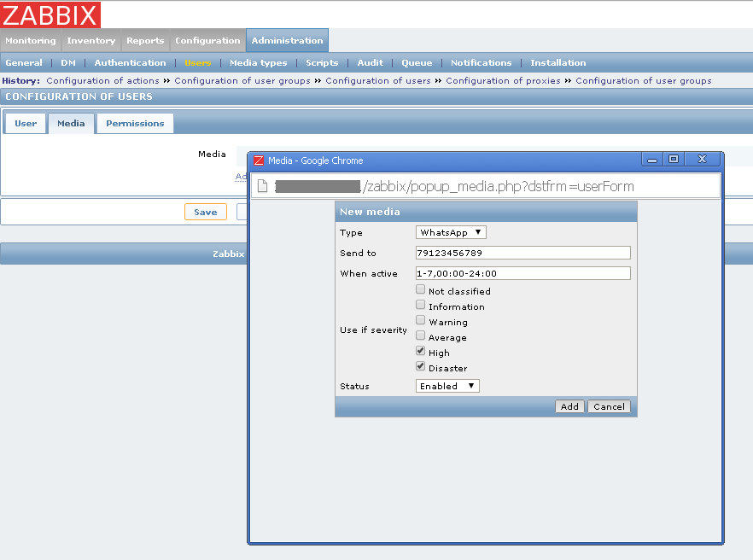Switch to the Media tab

coord(71,124)
